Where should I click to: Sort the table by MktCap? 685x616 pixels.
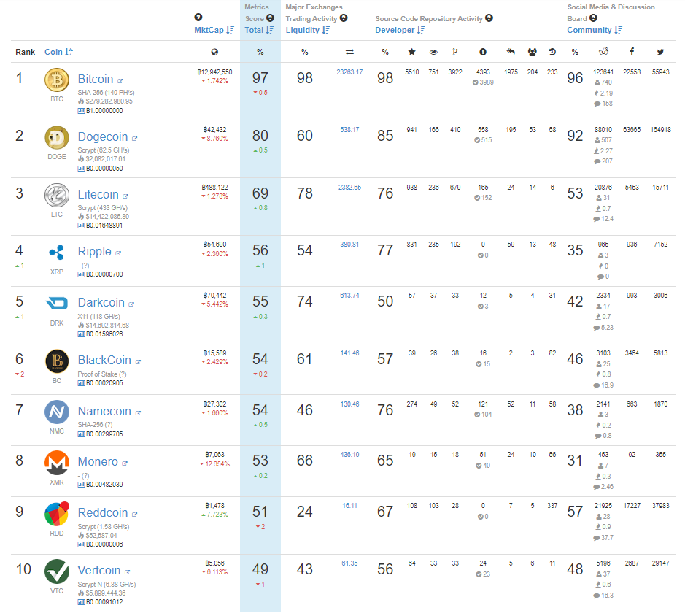[214, 30]
